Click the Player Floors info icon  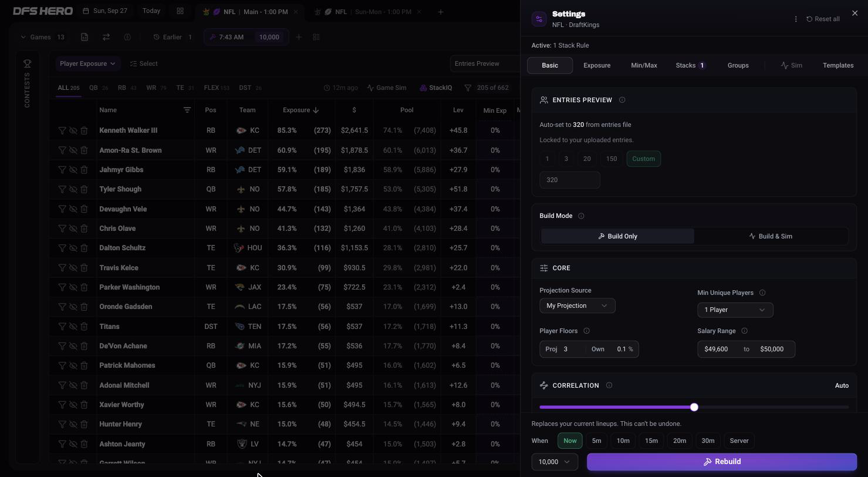(586, 331)
